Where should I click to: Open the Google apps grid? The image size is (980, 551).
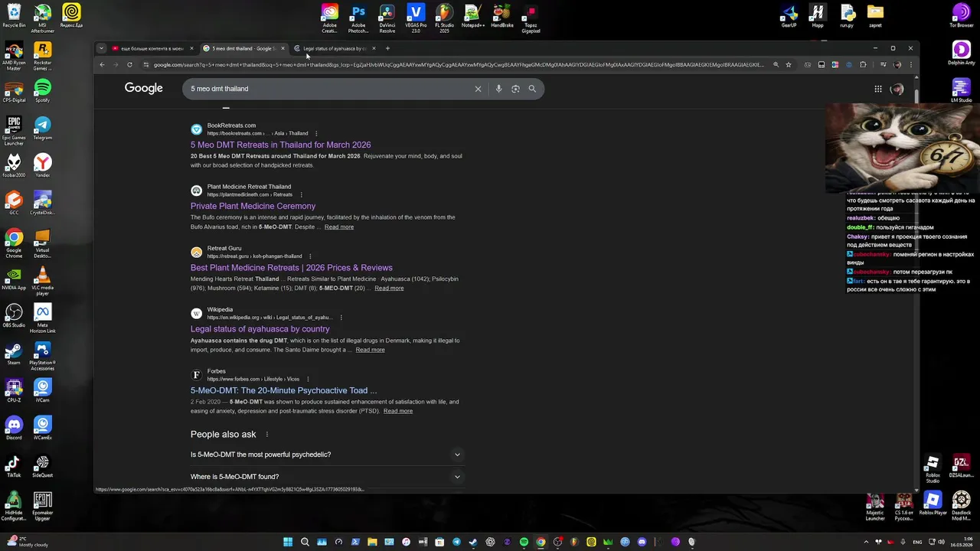[x=878, y=89]
